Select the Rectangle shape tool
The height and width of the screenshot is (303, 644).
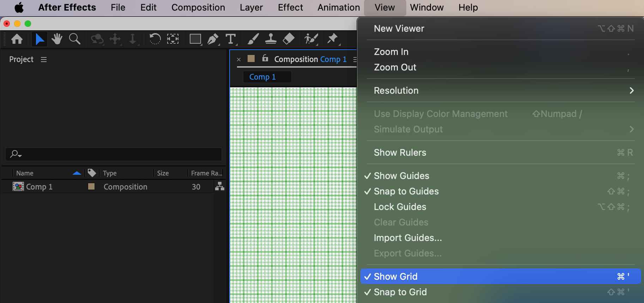(x=195, y=39)
